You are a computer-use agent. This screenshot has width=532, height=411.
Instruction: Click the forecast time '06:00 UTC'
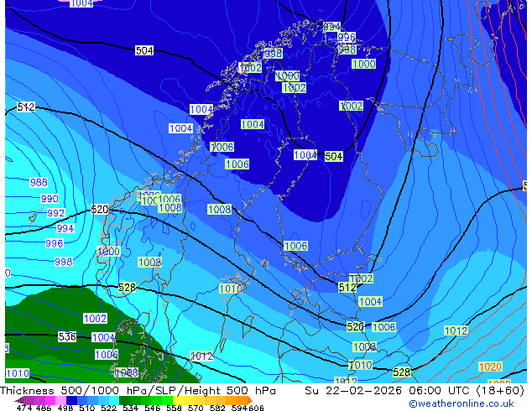point(439,391)
